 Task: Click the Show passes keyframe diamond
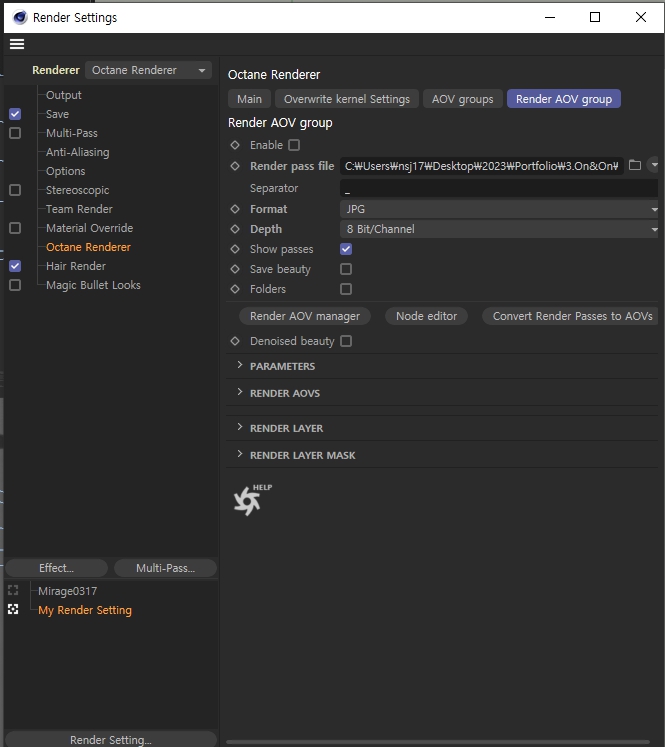coord(235,249)
